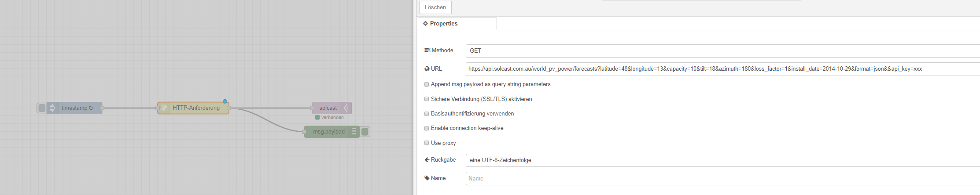
Task: Click into the Name input field
Action: [722, 179]
